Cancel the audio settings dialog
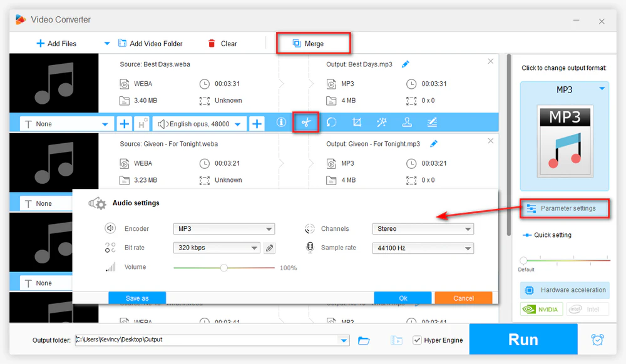Viewport: 626px width, 364px height. click(463, 298)
